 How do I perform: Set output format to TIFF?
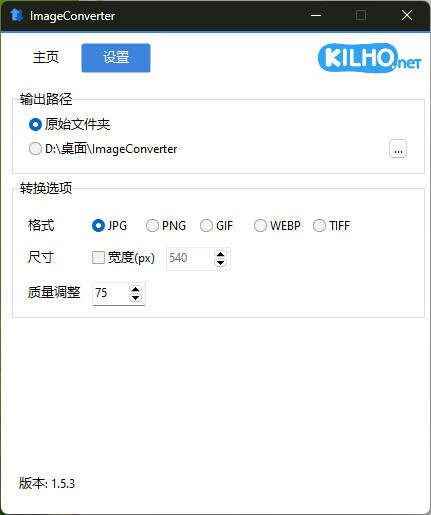click(331, 226)
